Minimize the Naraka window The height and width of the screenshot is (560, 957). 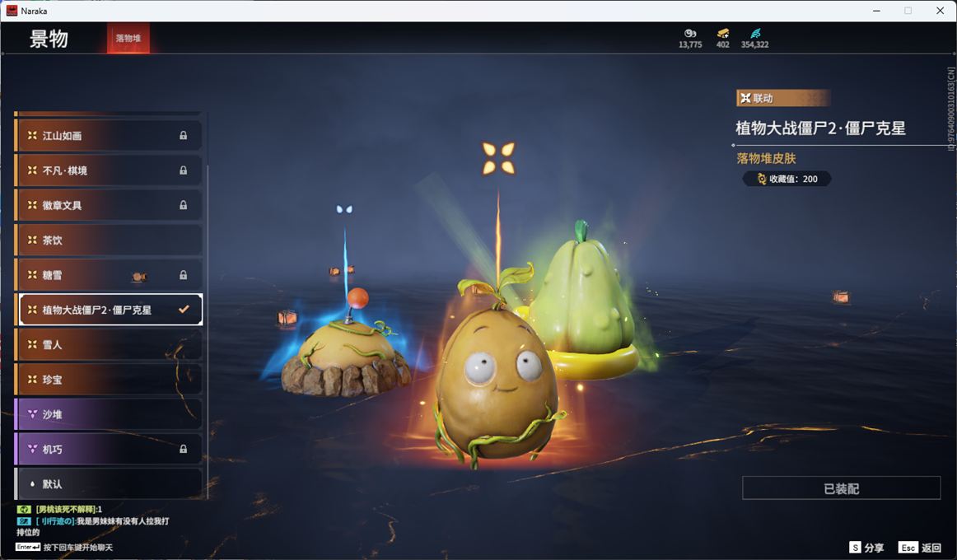(876, 11)
